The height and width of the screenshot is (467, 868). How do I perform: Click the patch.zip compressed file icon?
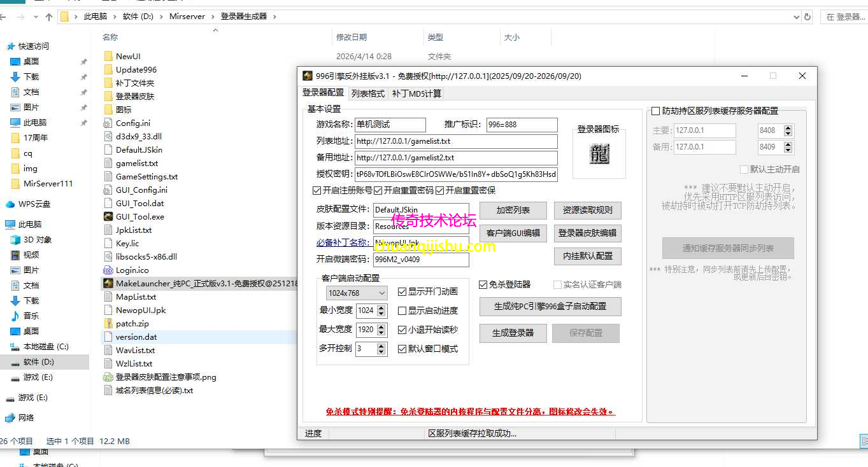click(107, 323)
